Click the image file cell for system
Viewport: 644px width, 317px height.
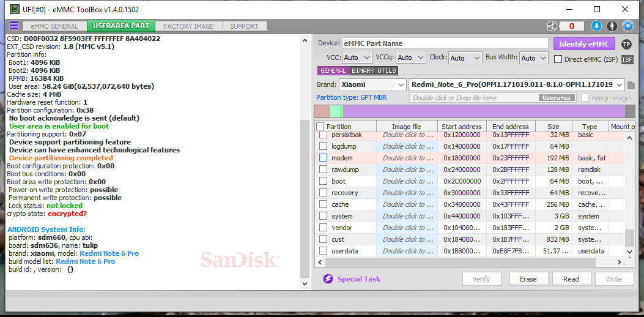(x=409, y=216)
